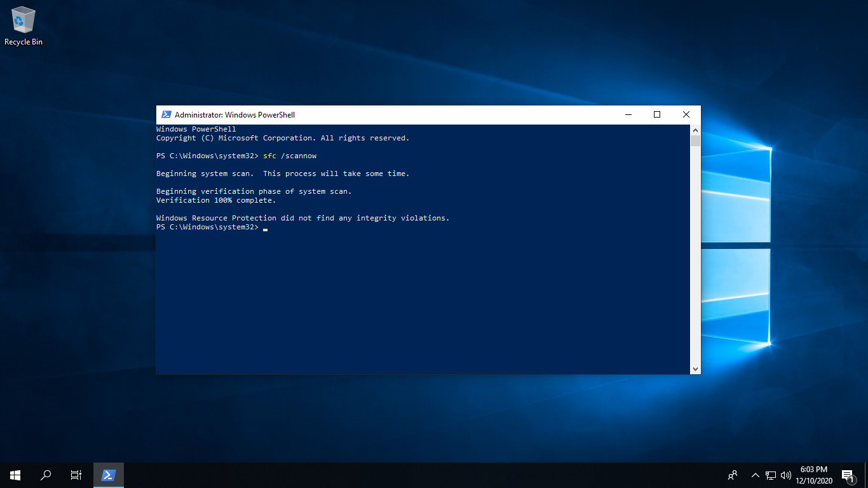868x488 pixels.
Task: Open the Action Center notifications icon
Action: pos(848,475)
